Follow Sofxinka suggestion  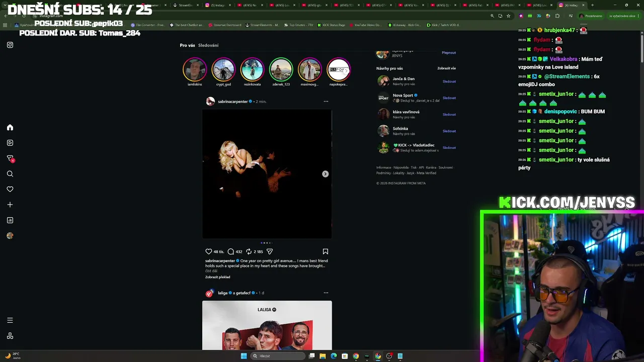(x=449, y=131)
